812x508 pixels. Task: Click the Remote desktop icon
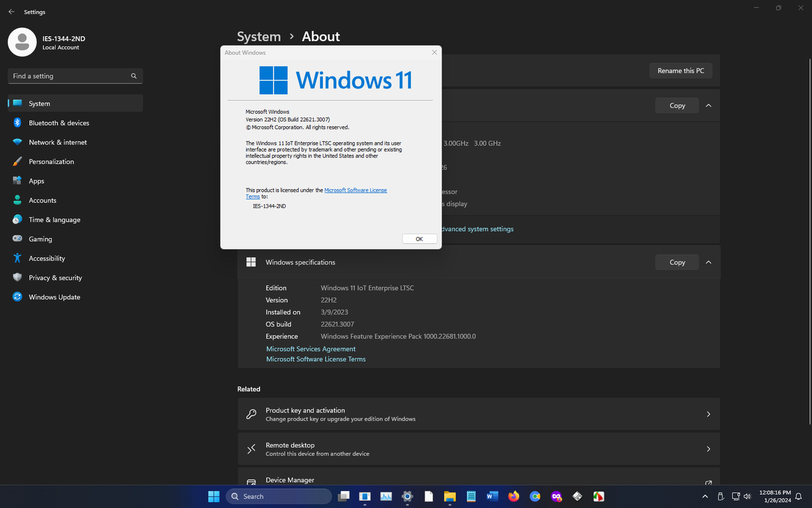[251, 449]
